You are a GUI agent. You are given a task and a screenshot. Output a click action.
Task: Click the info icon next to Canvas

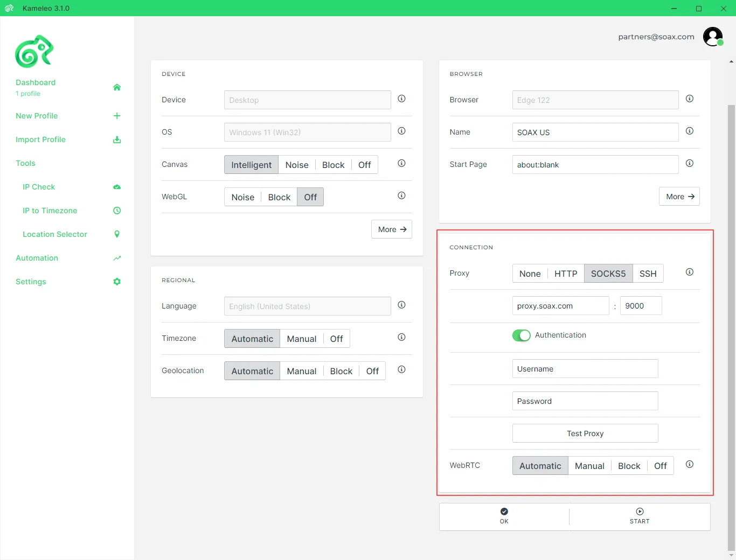click(401, 163)
